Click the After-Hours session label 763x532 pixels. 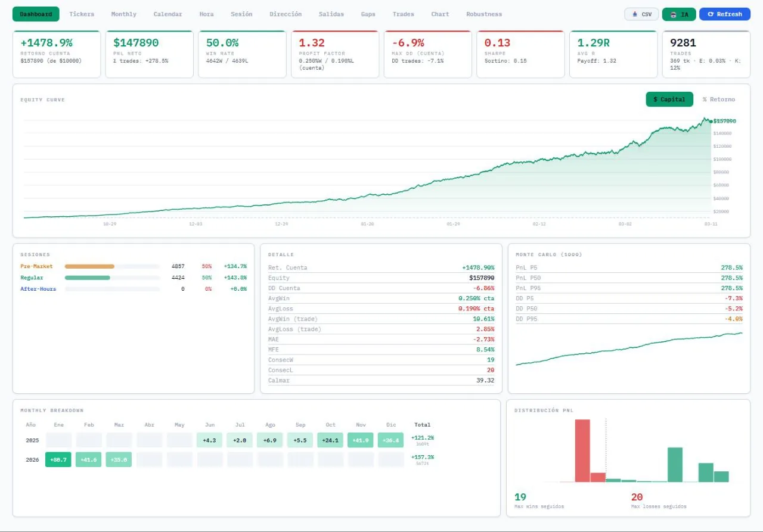coord(38,289)
